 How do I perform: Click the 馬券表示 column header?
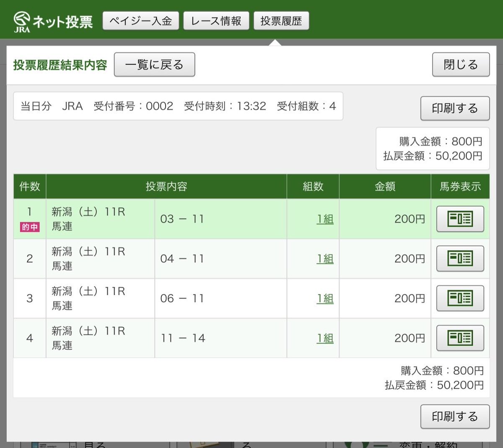coord(460,186)
